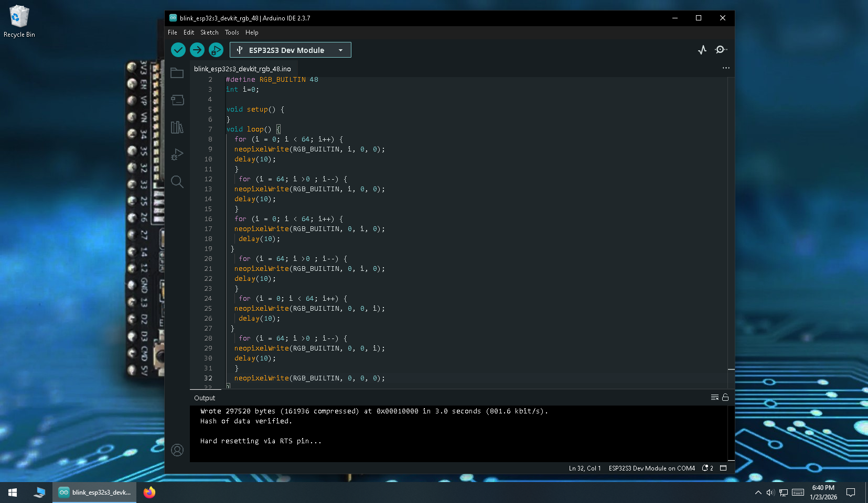Open Library Manager from the sidebar
The height and width of the screenshot is (503, 868).
tap(177, 127)
